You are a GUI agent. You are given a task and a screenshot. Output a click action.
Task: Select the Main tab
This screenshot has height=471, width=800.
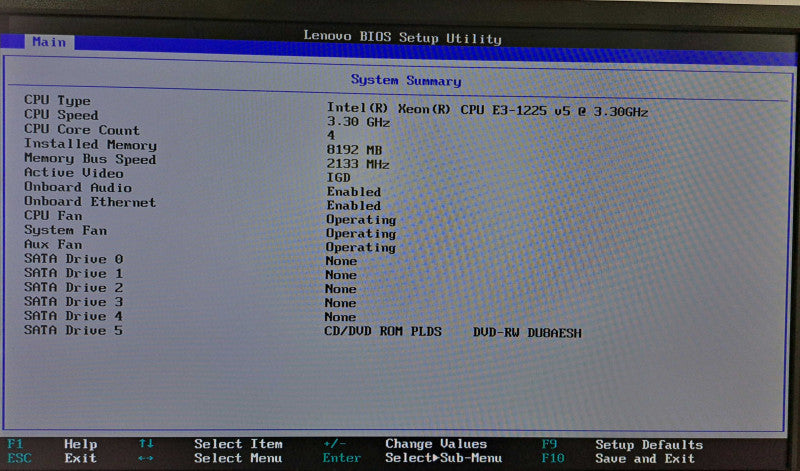49,42
